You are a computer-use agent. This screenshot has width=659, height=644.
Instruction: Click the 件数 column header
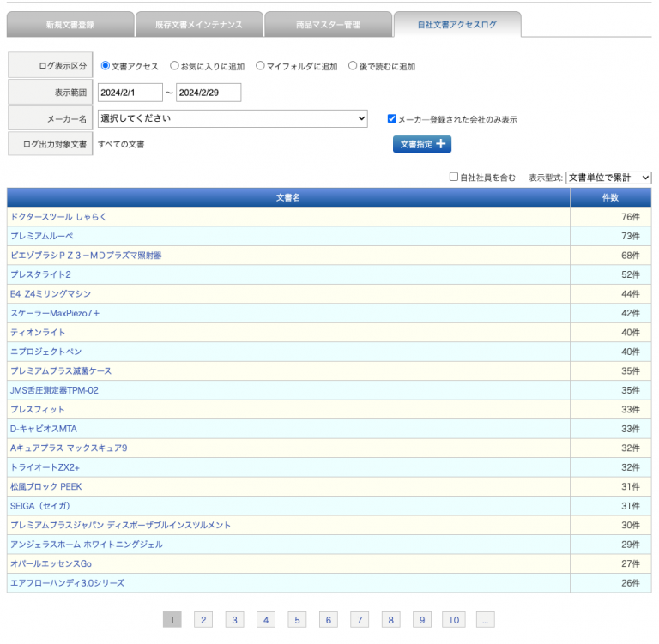pos(611,197)
